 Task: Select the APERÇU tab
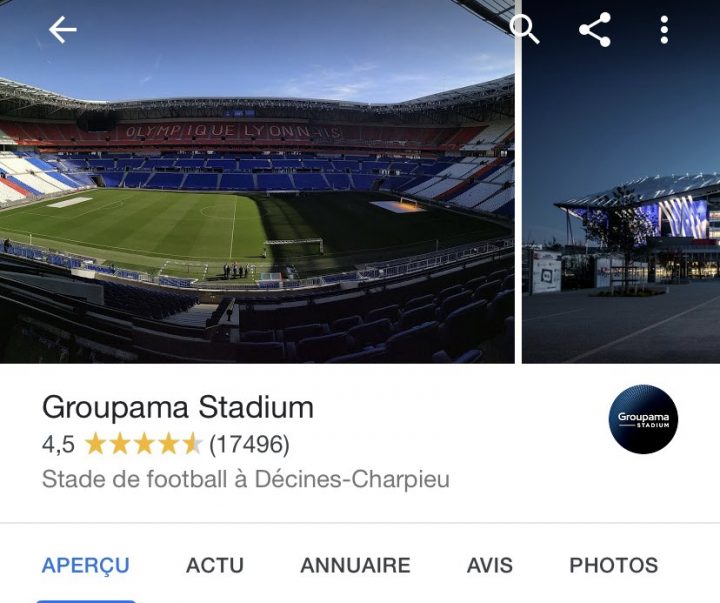(x=85, y=566)
